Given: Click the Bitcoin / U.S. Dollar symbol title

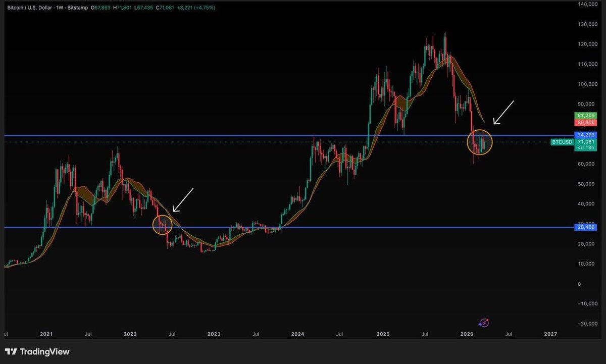Looking at the screenshot, I should point(31,9).
